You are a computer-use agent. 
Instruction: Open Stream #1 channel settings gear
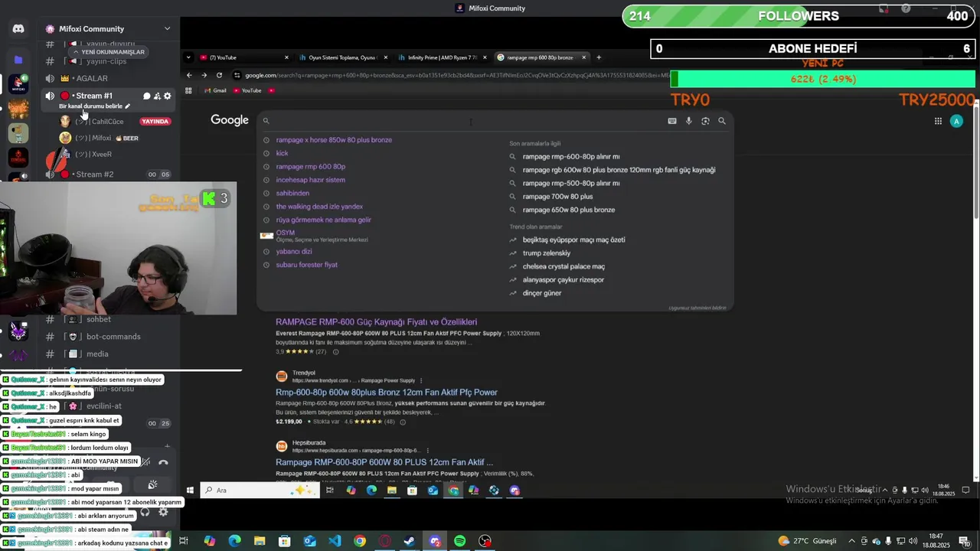168,96
